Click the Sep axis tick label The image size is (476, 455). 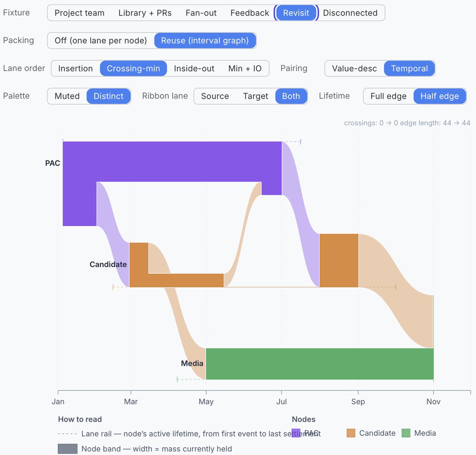tap(358, 401)
